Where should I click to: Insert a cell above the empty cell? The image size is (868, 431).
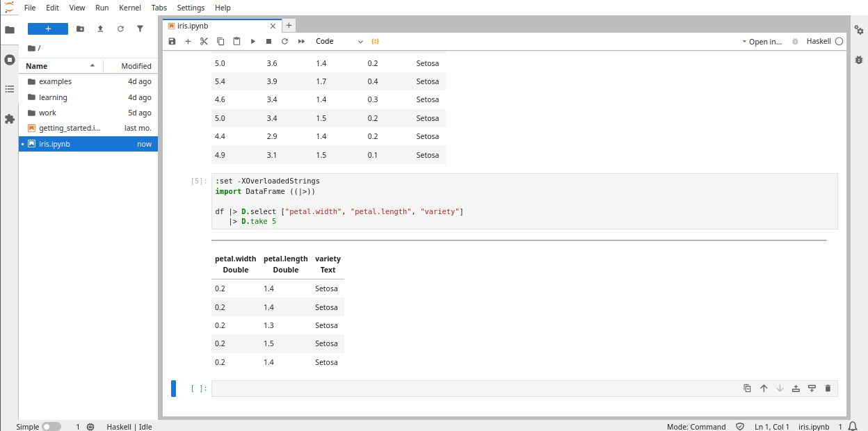pyautogui.click(x=796, y=389)
